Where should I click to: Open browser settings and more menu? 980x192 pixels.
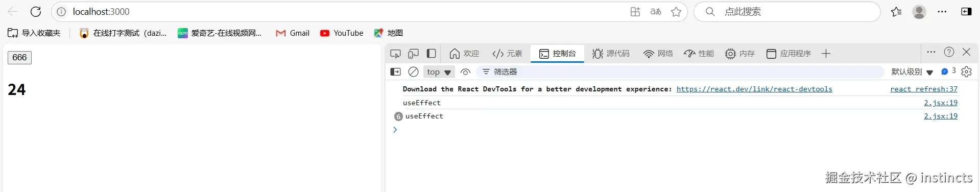coord(942,12)
